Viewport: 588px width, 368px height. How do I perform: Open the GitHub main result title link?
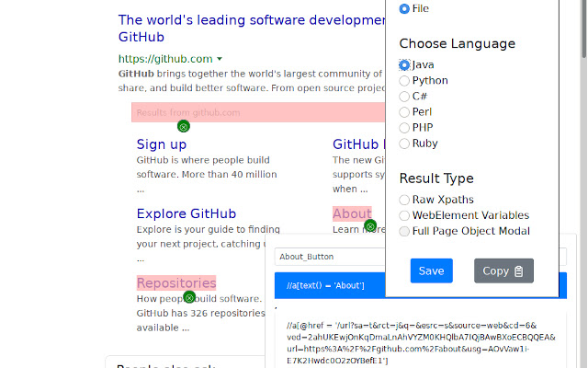252,29
